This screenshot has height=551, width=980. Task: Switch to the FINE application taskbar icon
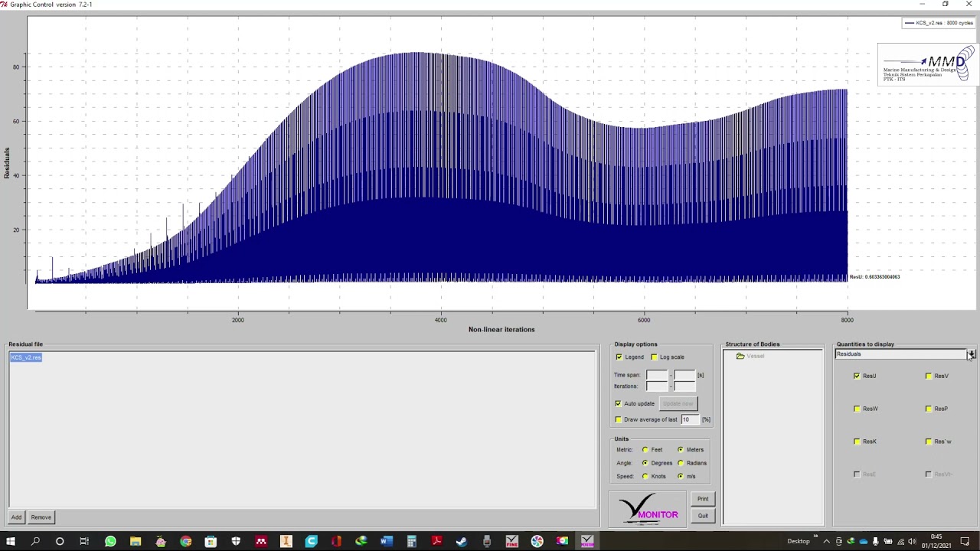pos(512,542)
